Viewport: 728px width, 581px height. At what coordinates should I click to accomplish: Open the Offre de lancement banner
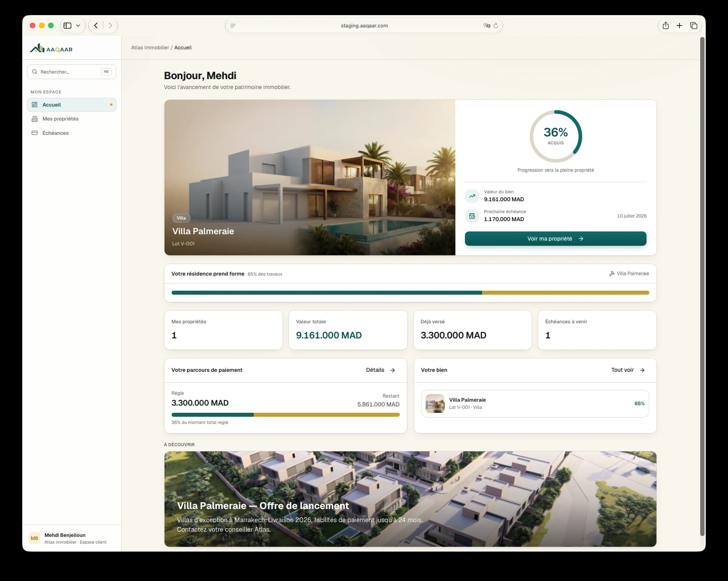(x=410, y=499)
